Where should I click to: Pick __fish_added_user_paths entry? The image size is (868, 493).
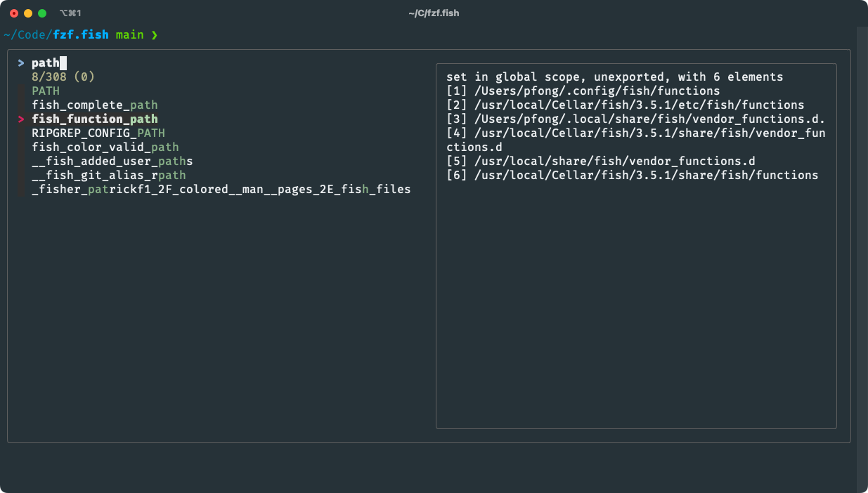(112, 162)
